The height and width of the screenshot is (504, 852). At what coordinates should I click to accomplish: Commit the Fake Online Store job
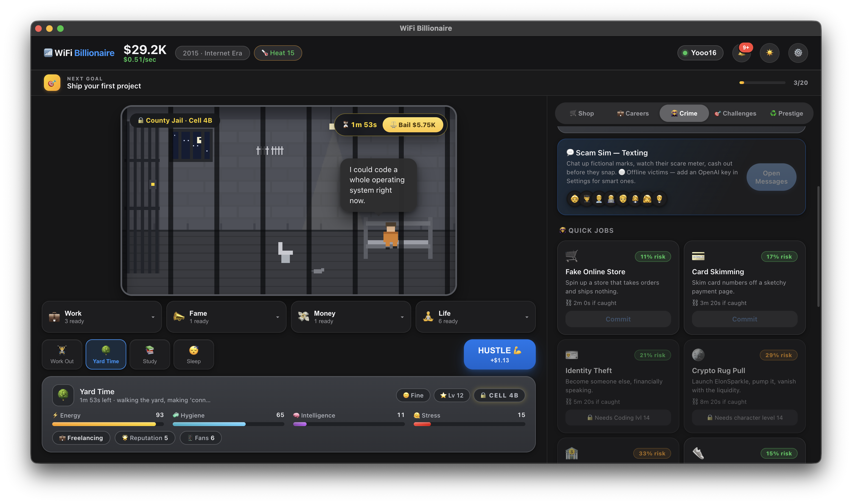pos(618,319)
